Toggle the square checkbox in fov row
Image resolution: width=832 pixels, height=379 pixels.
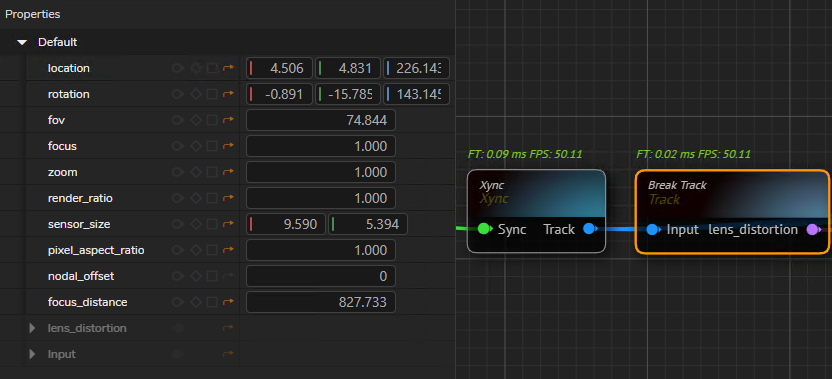click(212, 120)
